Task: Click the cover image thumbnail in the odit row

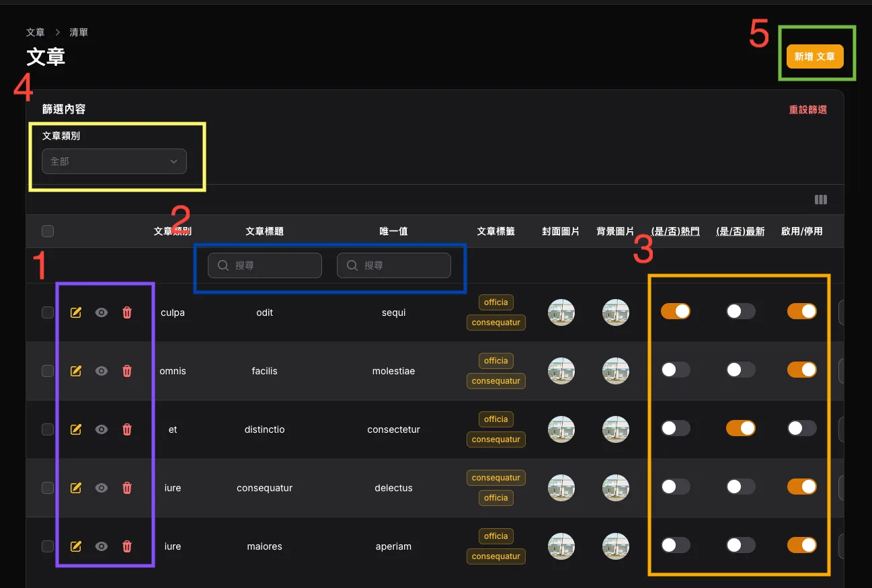Action: coord(561,312)
